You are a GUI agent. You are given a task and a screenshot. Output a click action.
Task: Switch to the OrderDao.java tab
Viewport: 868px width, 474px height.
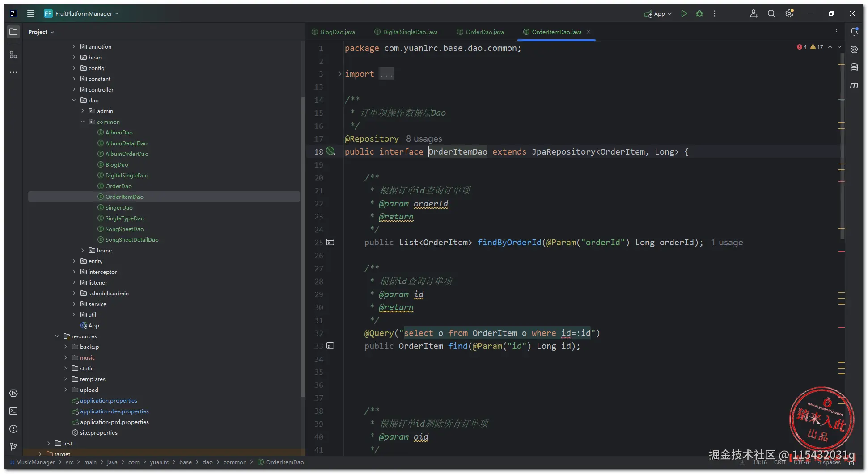pyautogui.click(x=481, y=32)
